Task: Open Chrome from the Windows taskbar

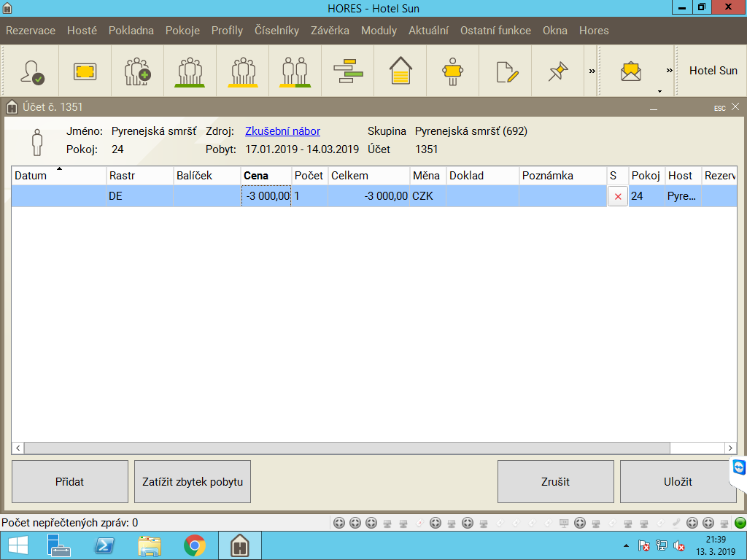Action: coord(194,545)
